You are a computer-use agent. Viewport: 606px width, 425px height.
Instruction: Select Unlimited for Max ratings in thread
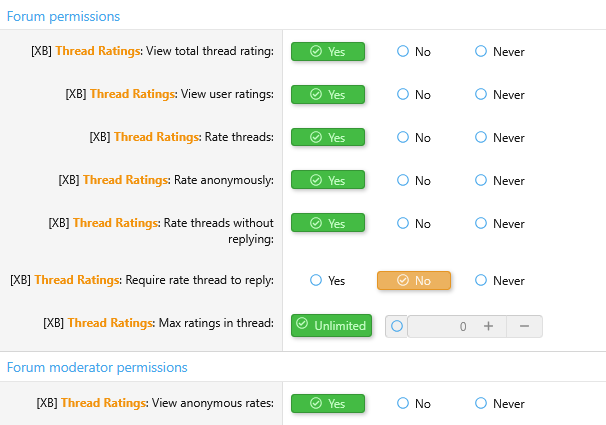pyautogui.click(x=331, y=325)
